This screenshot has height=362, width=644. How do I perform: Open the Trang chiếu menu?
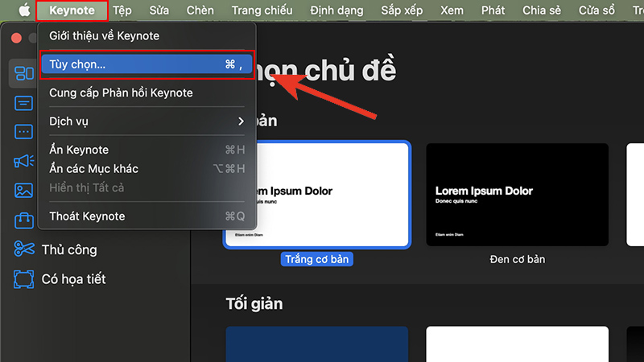pos(262,10)
